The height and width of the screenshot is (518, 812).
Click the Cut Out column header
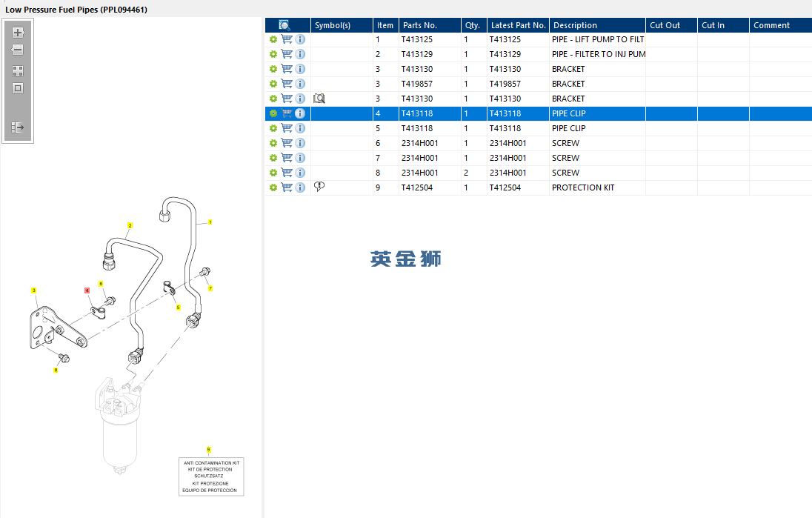coord(671,25)
